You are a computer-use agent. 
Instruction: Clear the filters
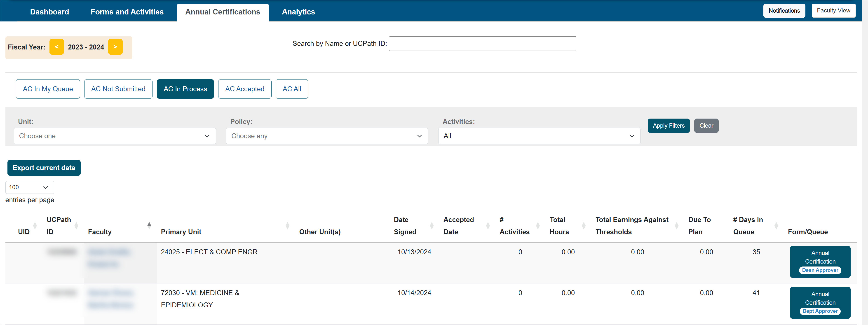click(706, 126)
